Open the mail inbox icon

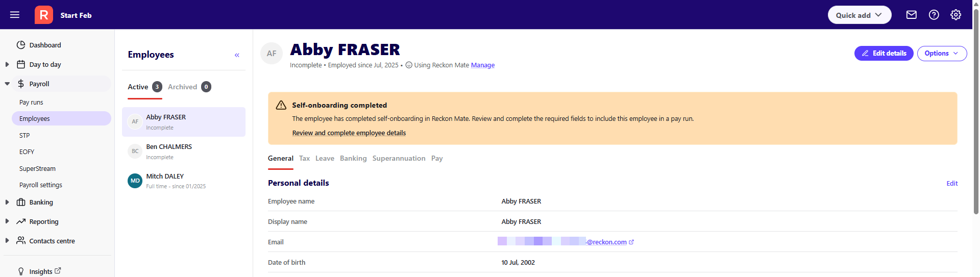912,15
